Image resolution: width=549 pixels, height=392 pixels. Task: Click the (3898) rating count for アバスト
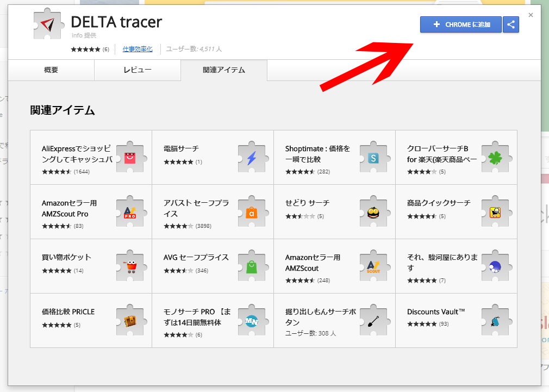[203, 226]
